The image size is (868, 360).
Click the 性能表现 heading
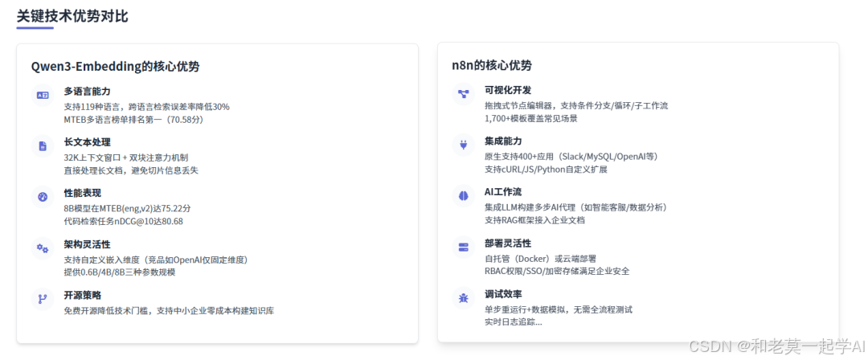(x=83, y=194)
